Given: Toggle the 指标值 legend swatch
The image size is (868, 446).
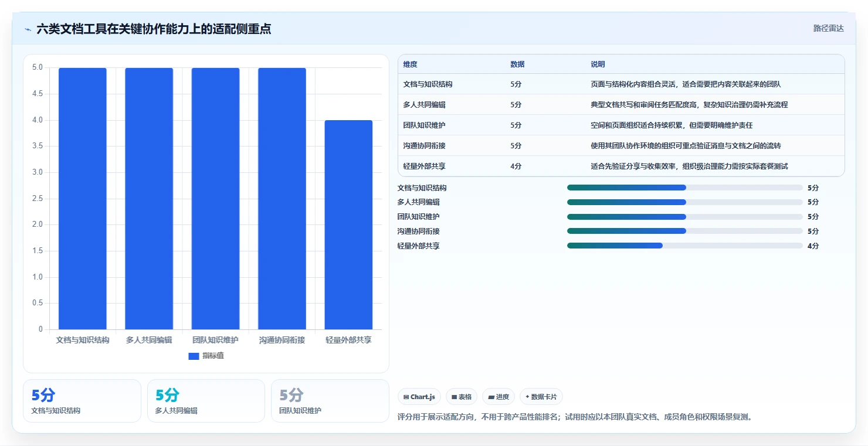Looking at the screenshot, I should [194, 356].
